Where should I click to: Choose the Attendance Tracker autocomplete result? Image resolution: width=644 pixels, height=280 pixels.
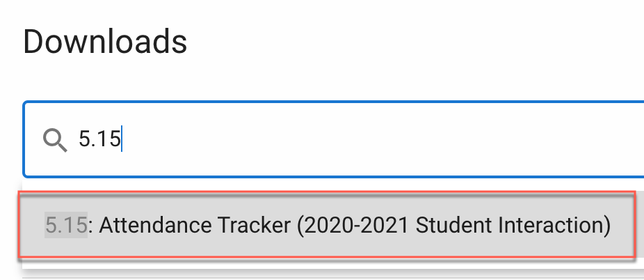327,225
